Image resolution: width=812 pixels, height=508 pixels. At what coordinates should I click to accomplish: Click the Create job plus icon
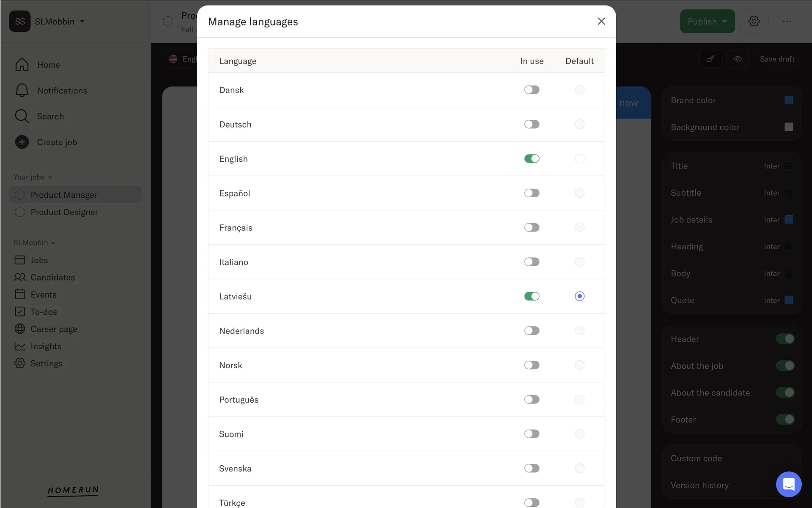pyautogui.click(x=22, y=142)
